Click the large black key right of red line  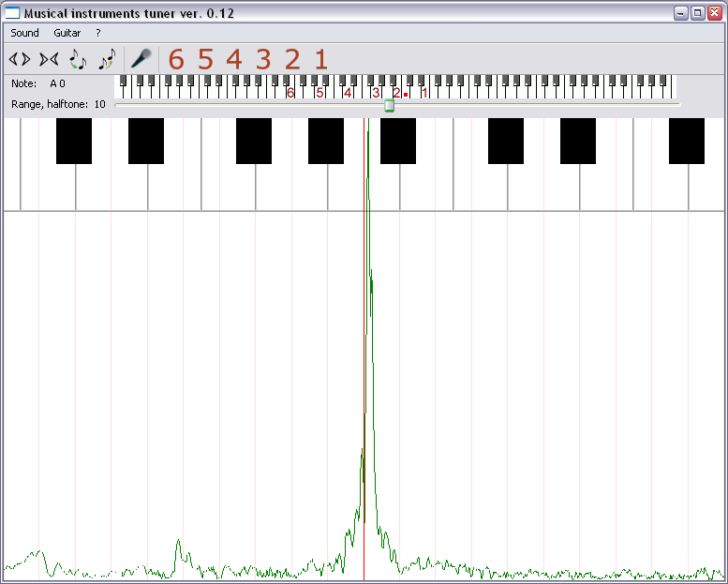pyautogui.click(x=398, y=141)
